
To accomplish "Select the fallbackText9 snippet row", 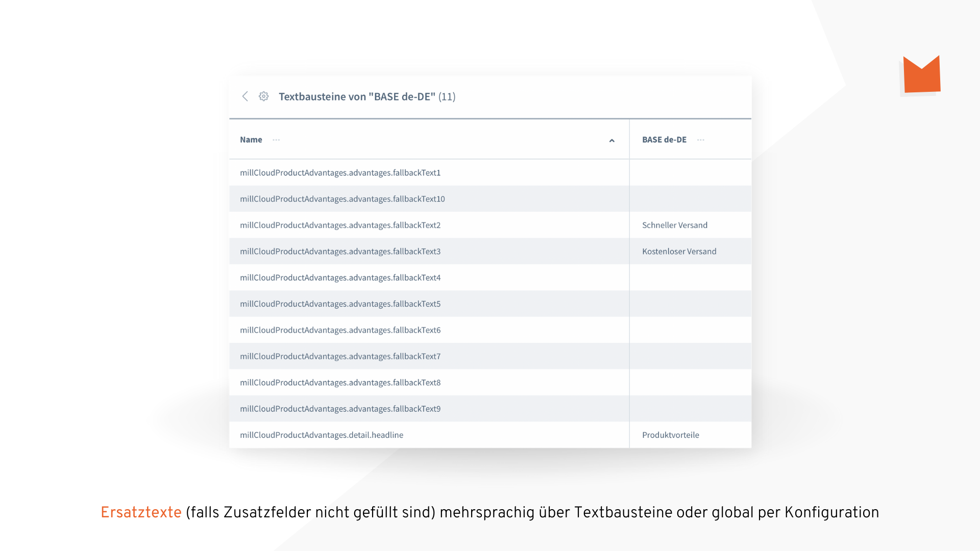I will [490, 409].
